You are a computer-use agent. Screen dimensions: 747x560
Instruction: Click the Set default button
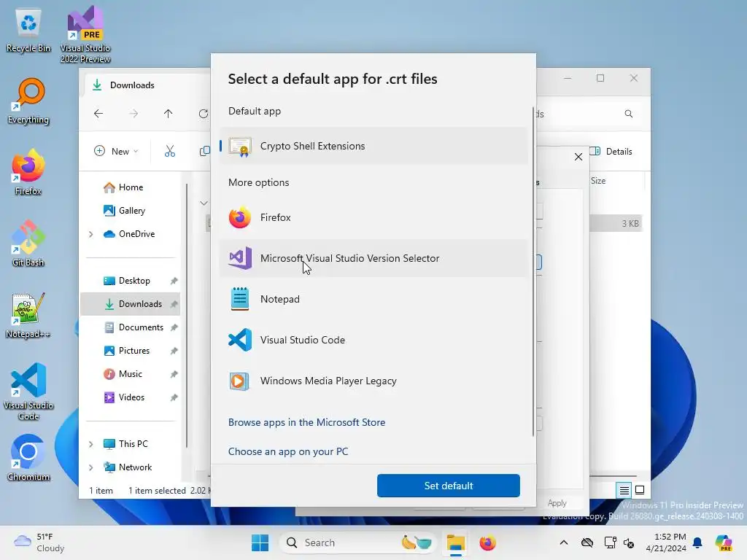click(449, 486)
